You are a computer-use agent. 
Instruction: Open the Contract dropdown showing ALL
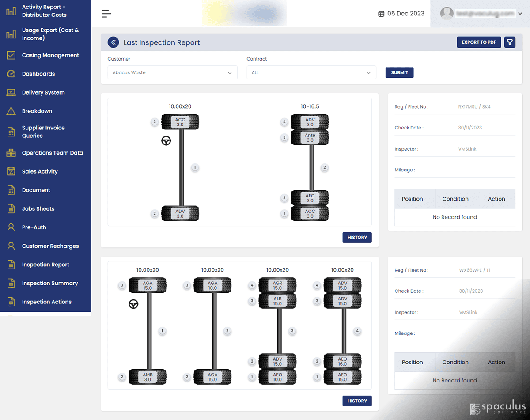click(311, 72)
